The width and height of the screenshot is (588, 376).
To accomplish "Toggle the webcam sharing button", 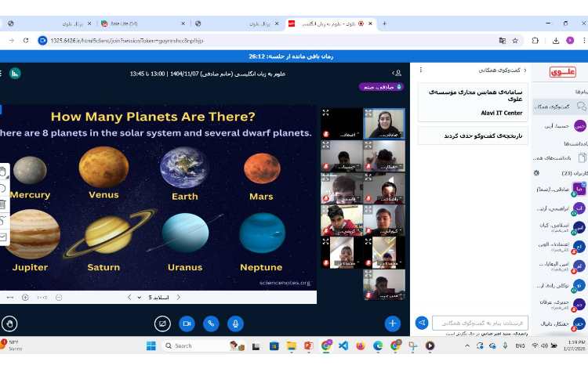I will click(x=187, y=324).
